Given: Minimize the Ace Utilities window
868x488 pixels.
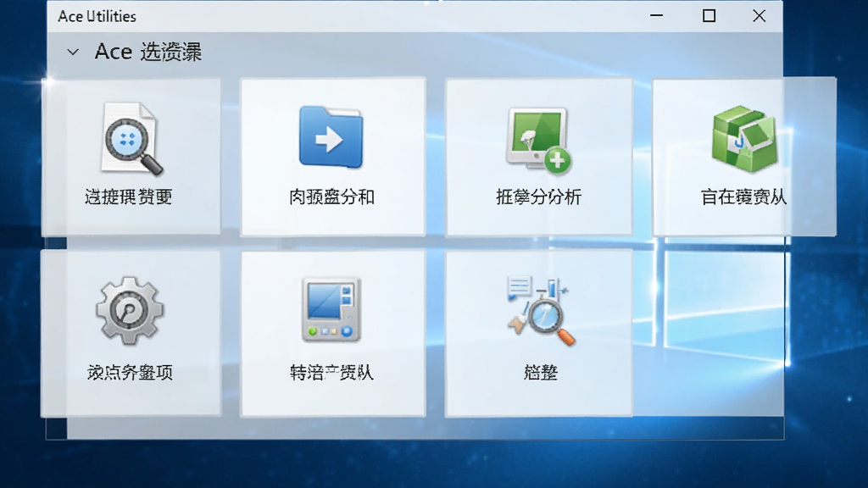Looking at the screenshot, I should [657, 16].
